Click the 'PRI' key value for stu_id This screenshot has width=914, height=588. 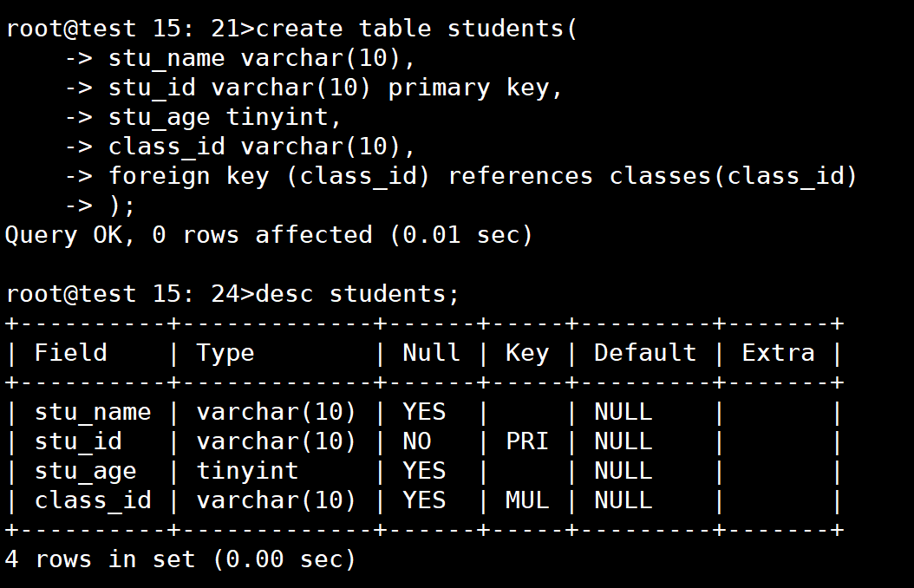527,441
